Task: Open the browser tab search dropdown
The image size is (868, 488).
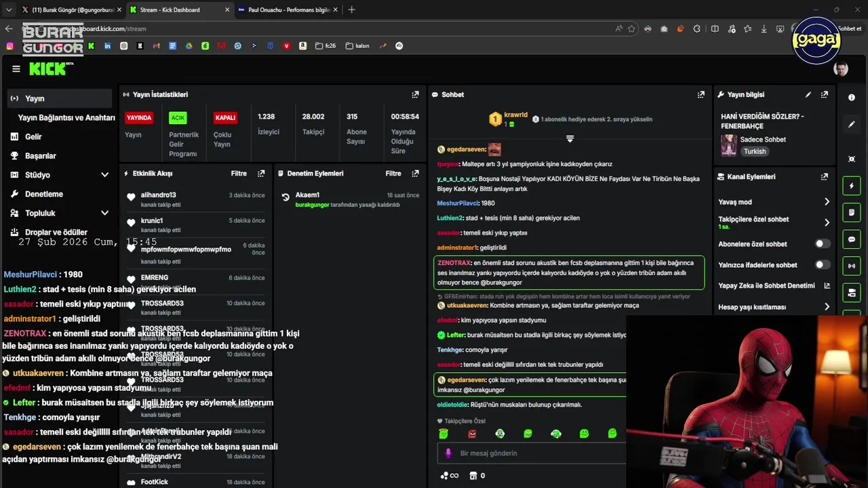Action: point(8,9)
